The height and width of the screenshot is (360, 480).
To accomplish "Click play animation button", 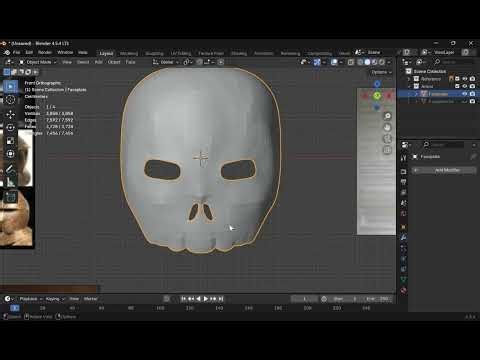I will click(x=206, y=299).
